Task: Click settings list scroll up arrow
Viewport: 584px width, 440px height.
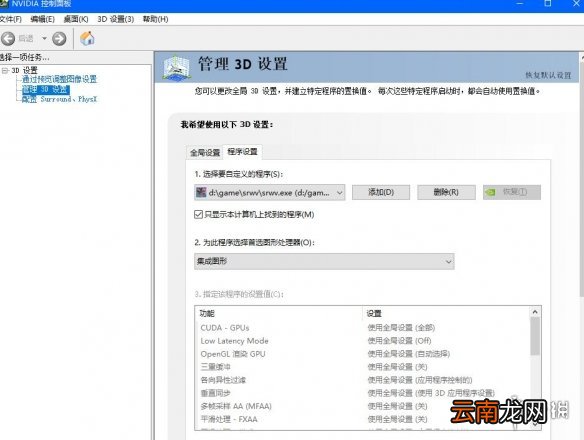Action: [535, 312]
